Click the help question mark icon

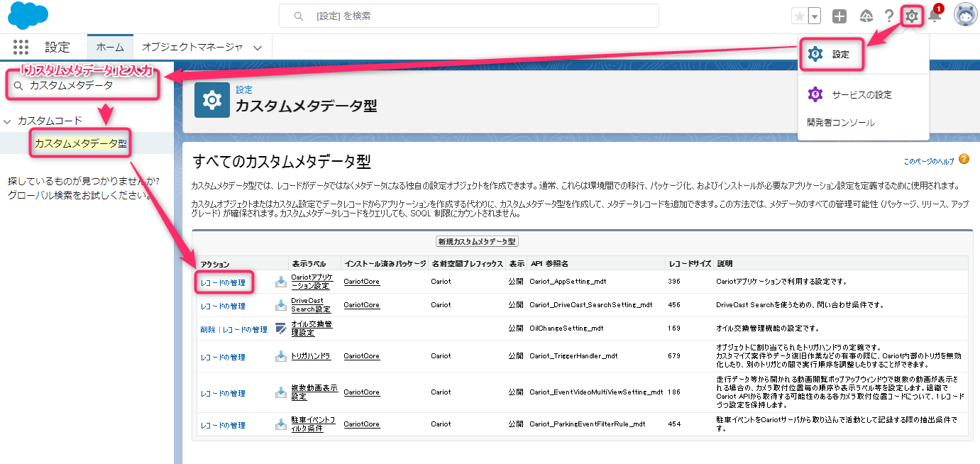888,16
